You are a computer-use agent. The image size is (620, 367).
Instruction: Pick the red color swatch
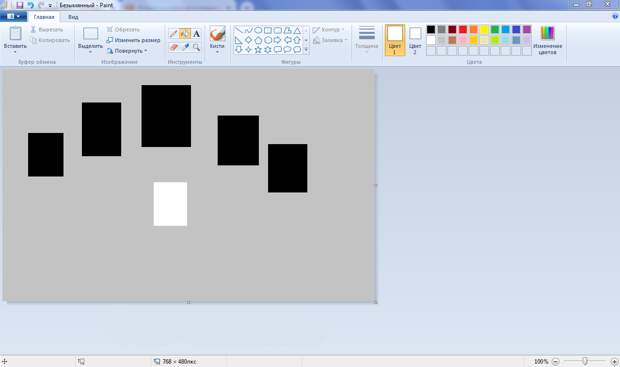coord(463,29)
